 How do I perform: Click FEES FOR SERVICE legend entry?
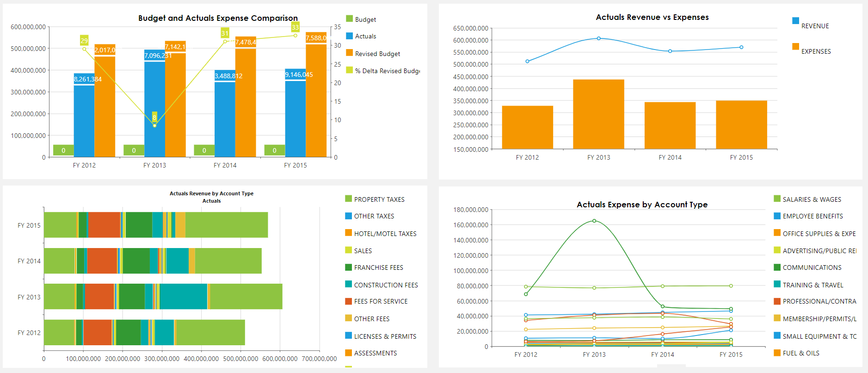(376, 301)
